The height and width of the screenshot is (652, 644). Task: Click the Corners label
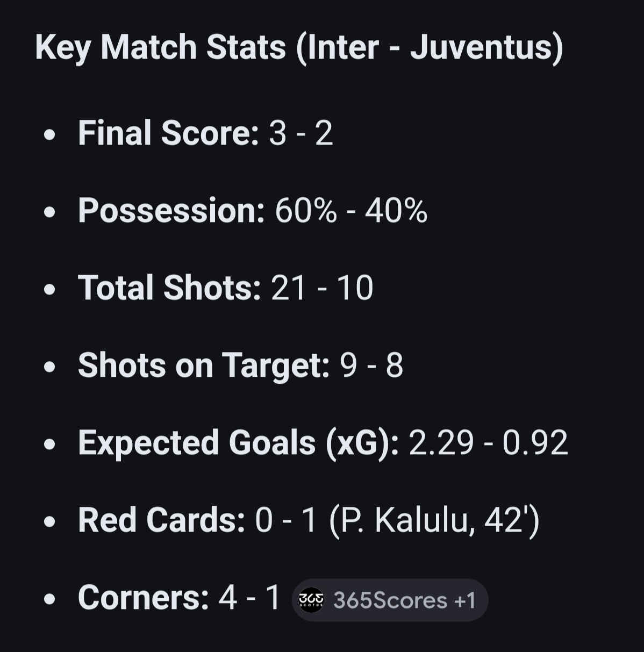[x=144, y=598]
